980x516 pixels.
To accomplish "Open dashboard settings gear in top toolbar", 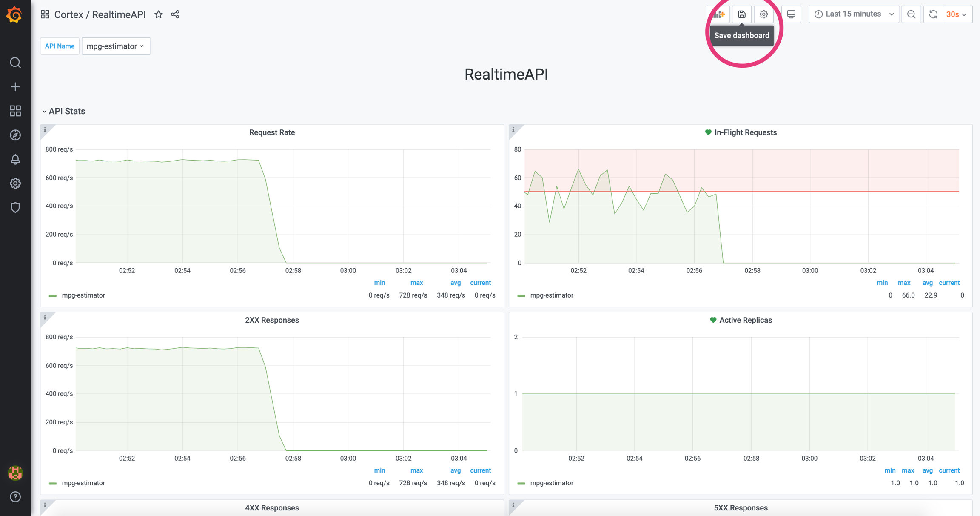I will (x=763, y=14).
